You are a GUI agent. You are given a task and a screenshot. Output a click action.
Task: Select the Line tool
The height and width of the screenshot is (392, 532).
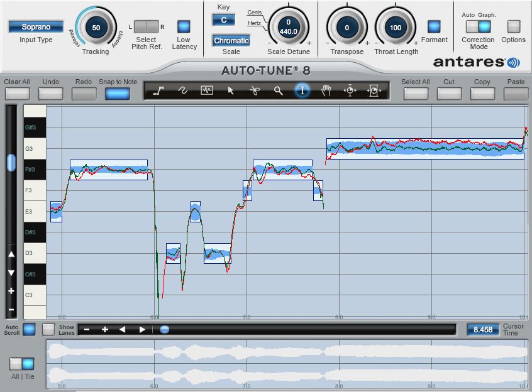pos(158,91)
